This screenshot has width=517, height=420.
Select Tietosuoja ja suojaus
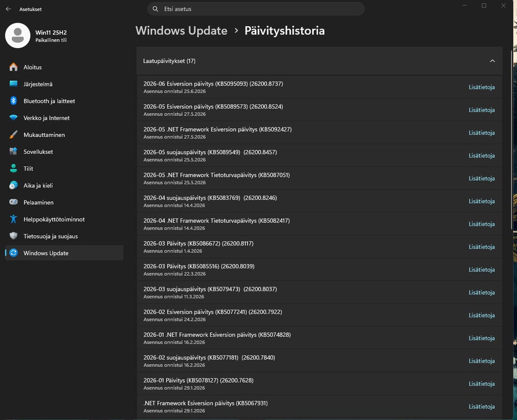point(64,236)
